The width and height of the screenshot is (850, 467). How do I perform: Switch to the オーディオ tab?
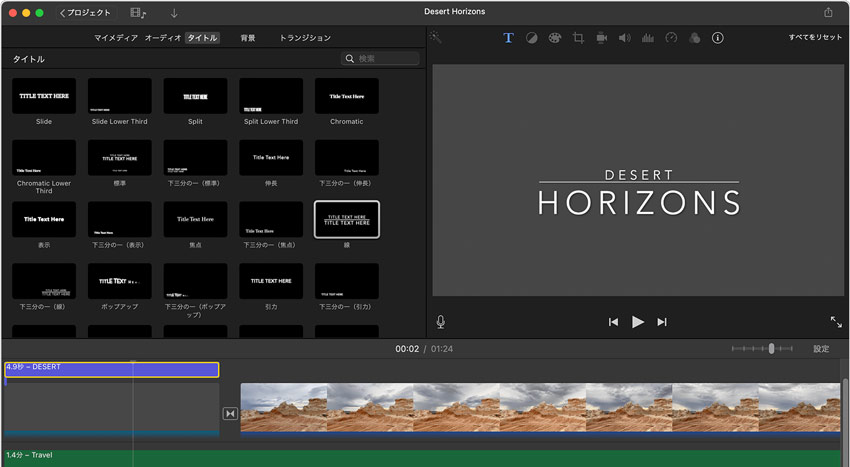click(163, 38)
